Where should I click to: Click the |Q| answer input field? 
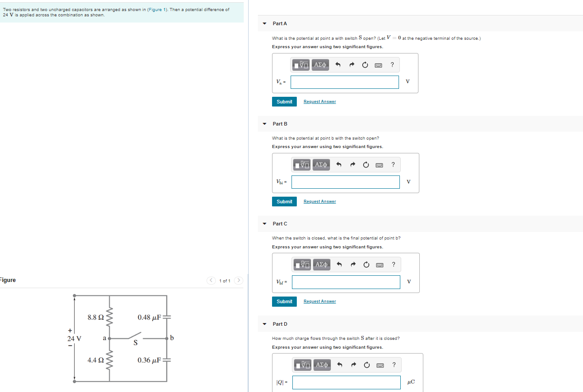346,382
